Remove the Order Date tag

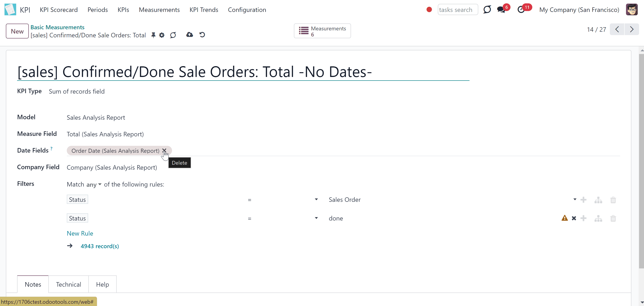click(164, 151)
